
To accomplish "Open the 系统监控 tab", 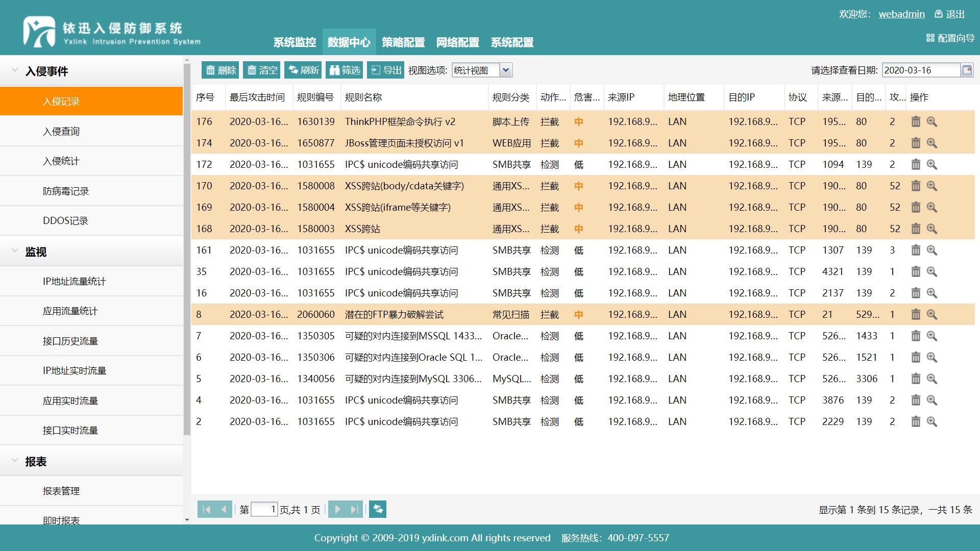I will [x=295, y=42].
